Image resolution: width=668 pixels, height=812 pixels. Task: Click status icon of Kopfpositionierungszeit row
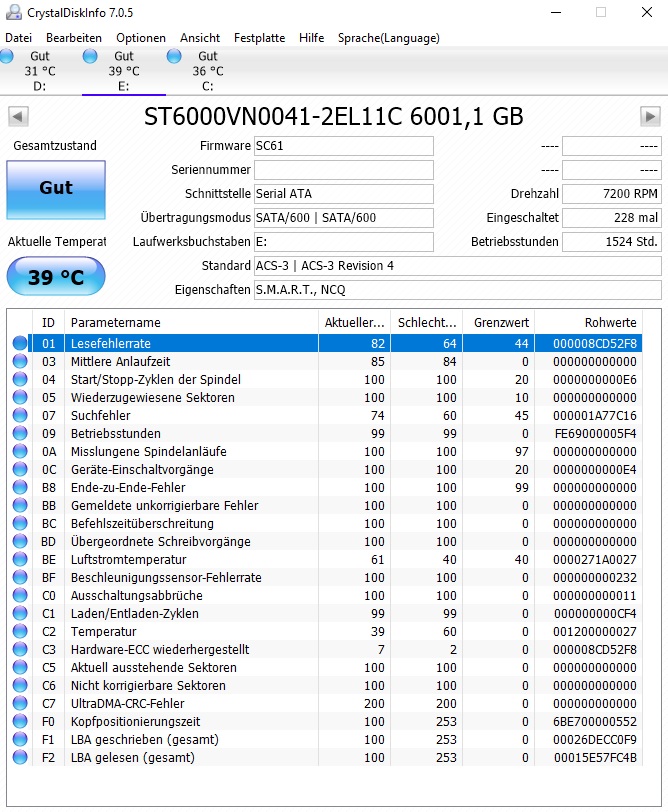coord(20,721)
